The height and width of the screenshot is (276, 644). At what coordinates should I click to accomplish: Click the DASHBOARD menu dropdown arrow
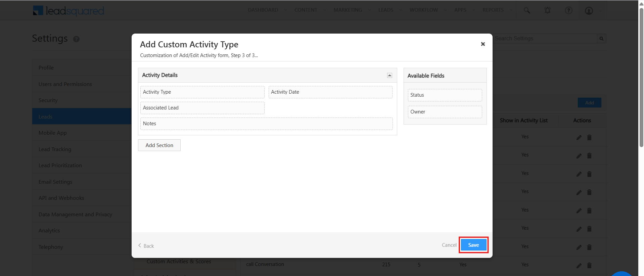pyautogui.click(x=285, y=10)
